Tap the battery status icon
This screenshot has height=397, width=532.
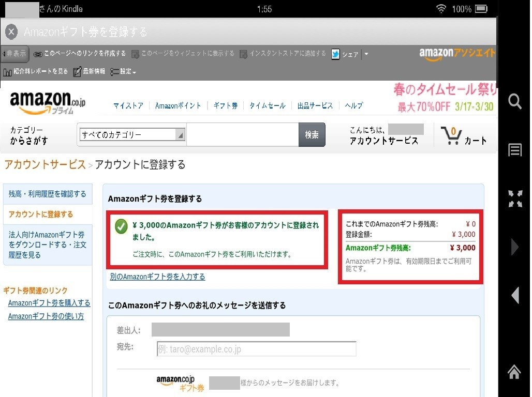tap(481, 9)
